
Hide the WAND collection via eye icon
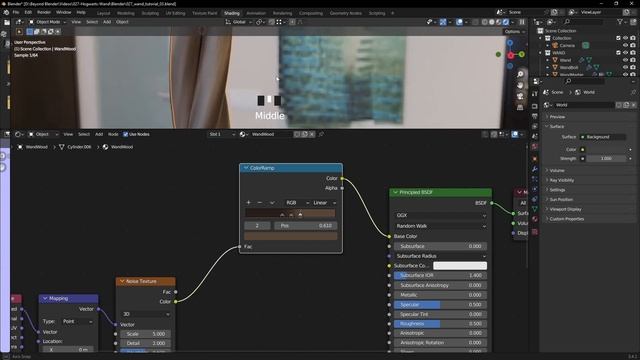pos(625,53)
